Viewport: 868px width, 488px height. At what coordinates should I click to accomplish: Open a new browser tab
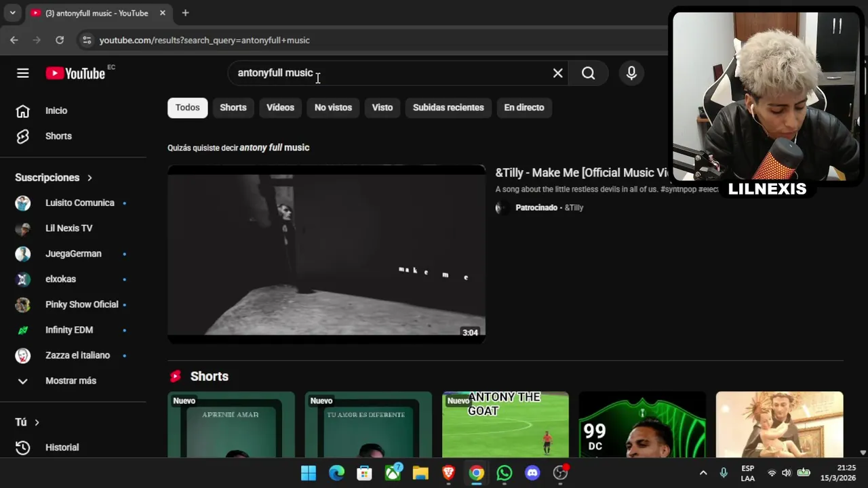click(x=185, y=13)
